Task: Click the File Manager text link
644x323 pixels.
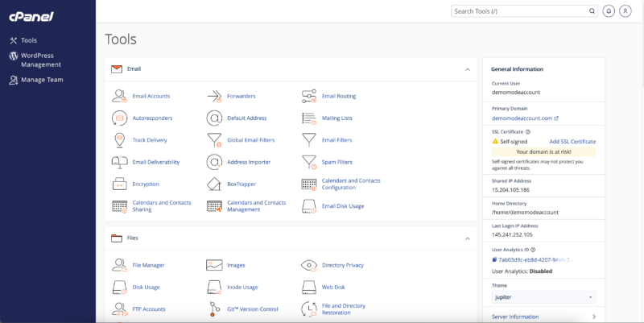Action: tap(148, 266)
